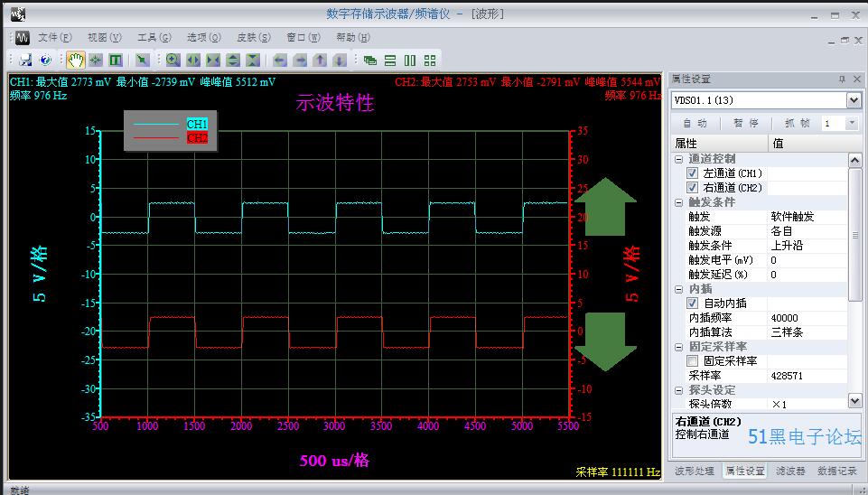Image resolution: width=868 pixels, height=495 pixels.
Task: Open the 工具(G) menu
Action: tap(154, 38)
